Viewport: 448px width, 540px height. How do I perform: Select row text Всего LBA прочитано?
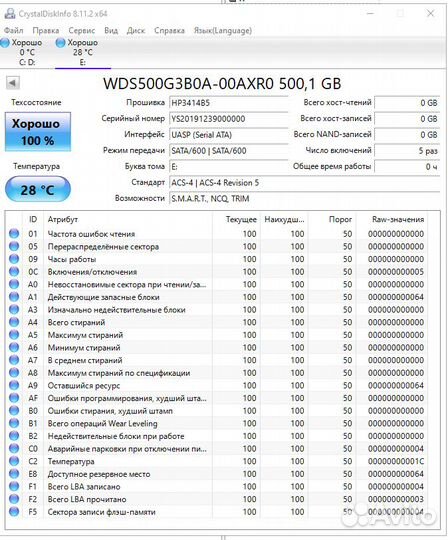point(87,499)
